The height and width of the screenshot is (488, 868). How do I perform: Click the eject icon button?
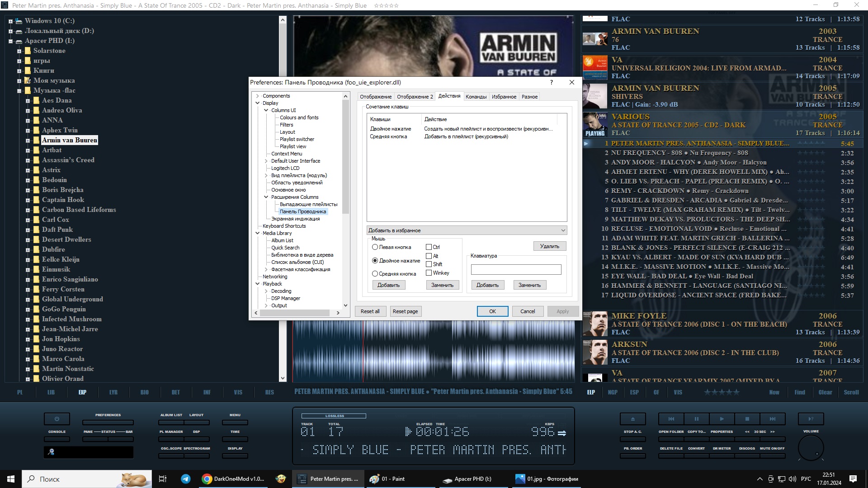click(632, 419)
